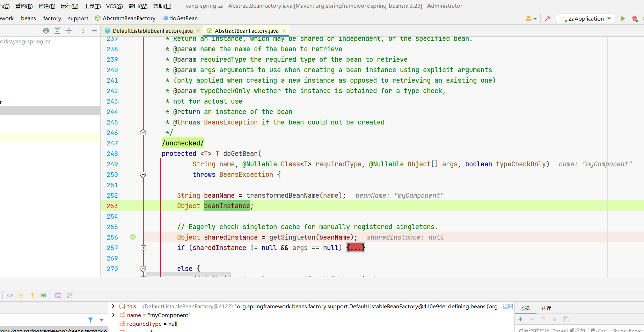Open the Evaluate Expression console icon
The height and width of the screenshot is (332, 644).
pos(58,295)
